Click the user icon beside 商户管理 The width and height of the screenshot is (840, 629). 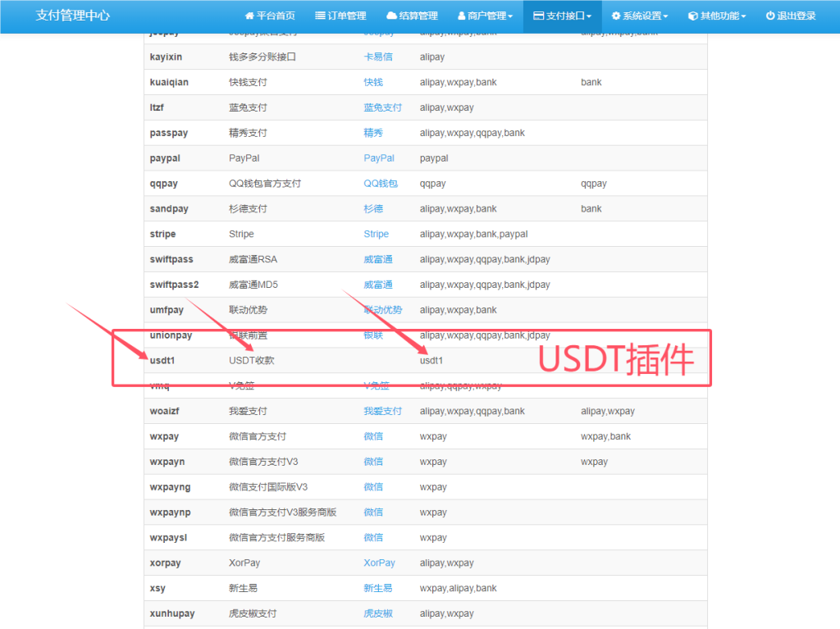pos(461,16)
